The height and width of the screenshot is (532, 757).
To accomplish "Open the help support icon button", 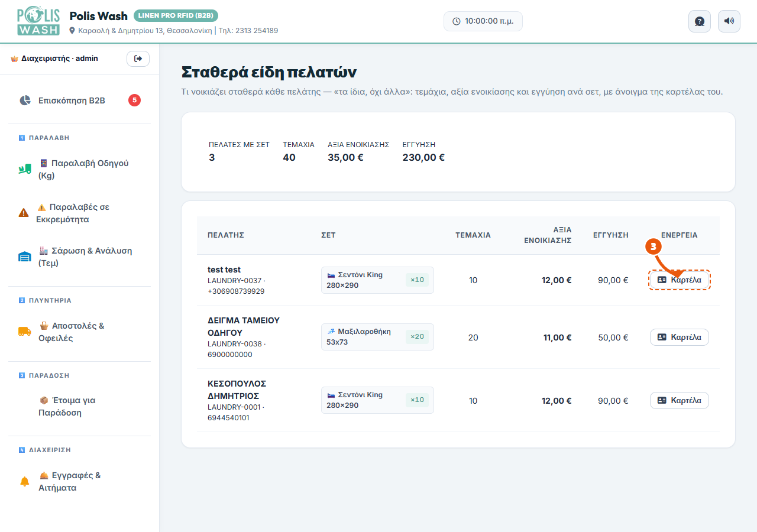I will tap(700, 21).
